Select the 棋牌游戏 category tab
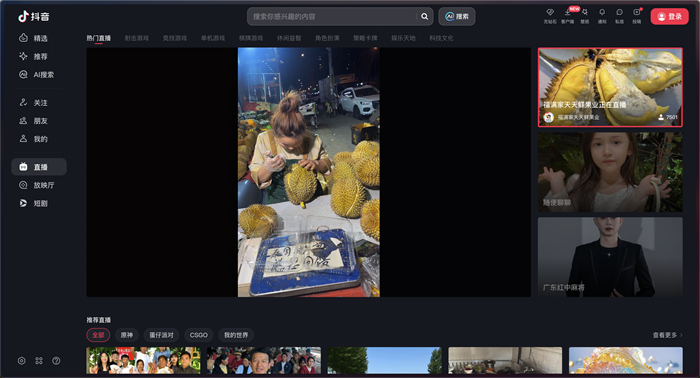The height and width of the screenshot is (378, 700). pos(251,38)
